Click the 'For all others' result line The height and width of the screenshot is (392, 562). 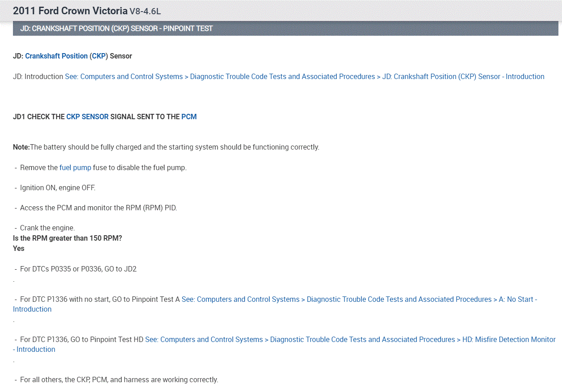(118, 380)
